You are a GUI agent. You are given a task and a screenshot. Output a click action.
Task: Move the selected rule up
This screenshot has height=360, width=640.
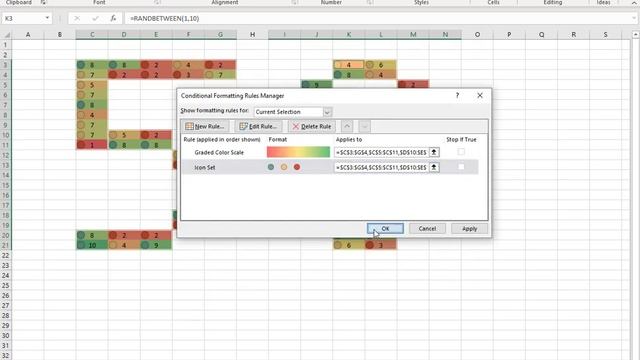pyautogui.click(x=347, y=127)
